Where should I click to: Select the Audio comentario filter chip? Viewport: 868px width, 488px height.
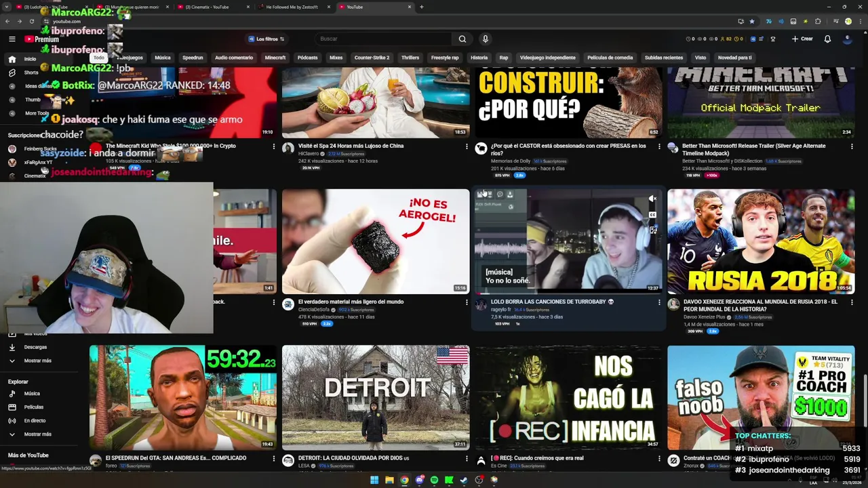click(x=234, y=58)
